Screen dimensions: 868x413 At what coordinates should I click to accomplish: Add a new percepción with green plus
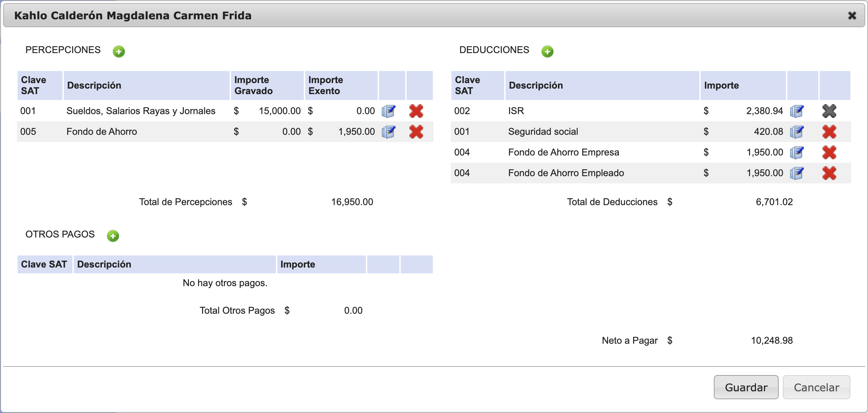point(119,52)
